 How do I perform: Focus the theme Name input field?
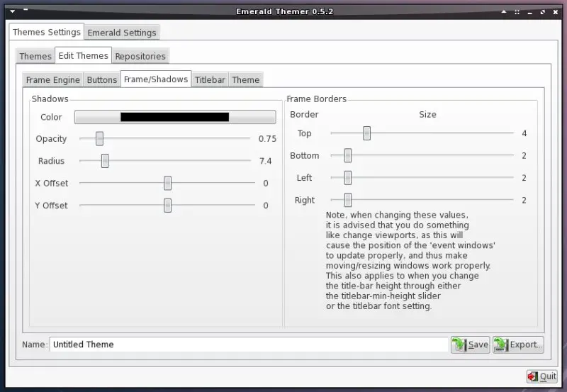tap(249, 345)
